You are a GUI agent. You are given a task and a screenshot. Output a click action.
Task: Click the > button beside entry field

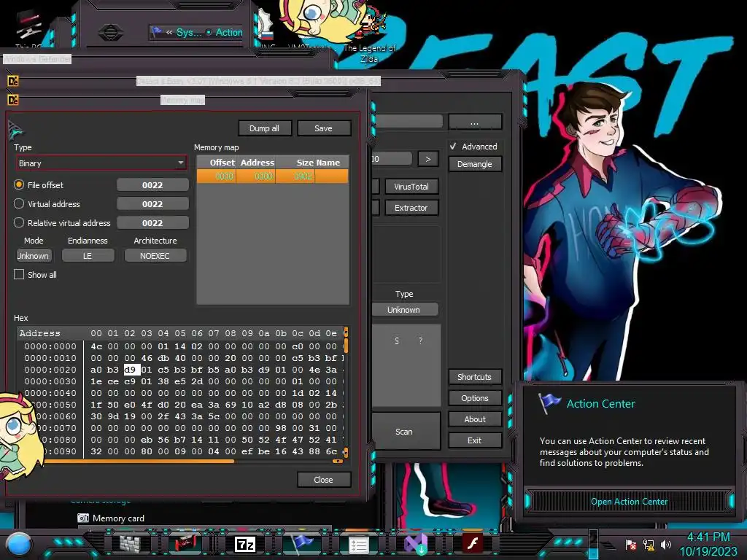427,159
